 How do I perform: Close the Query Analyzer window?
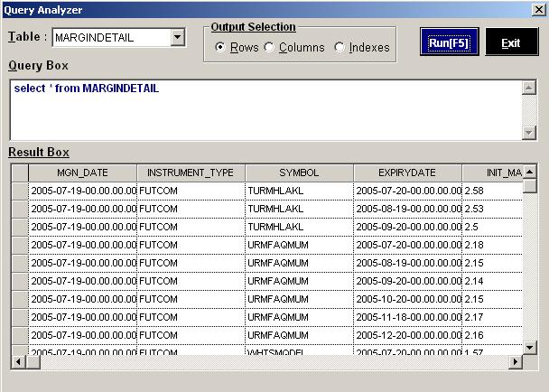pos(538,9)
